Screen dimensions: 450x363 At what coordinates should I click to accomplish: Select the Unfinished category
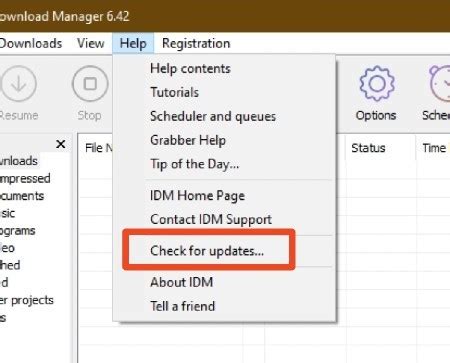[10, 265]
